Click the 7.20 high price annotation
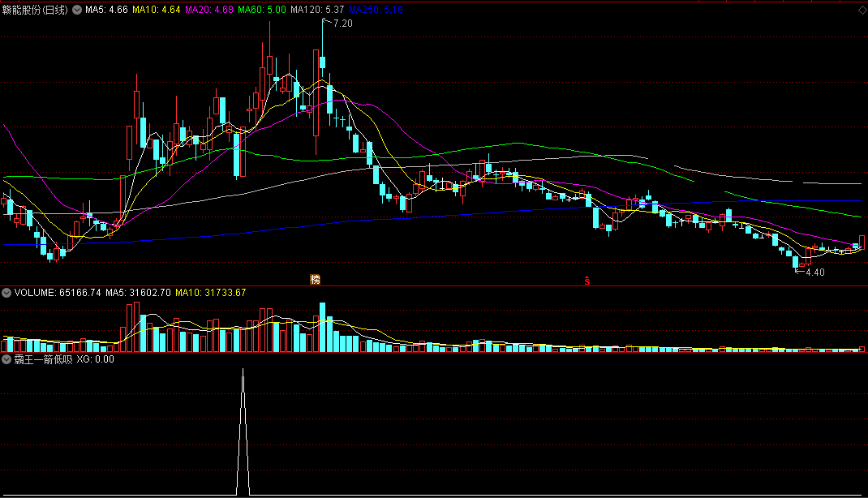Screen dimensions: 868x498 click(342, 24)
